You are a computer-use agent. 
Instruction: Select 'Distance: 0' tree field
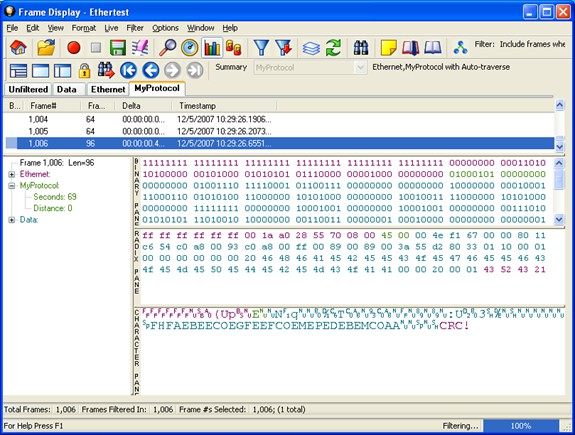coord(53,208)
